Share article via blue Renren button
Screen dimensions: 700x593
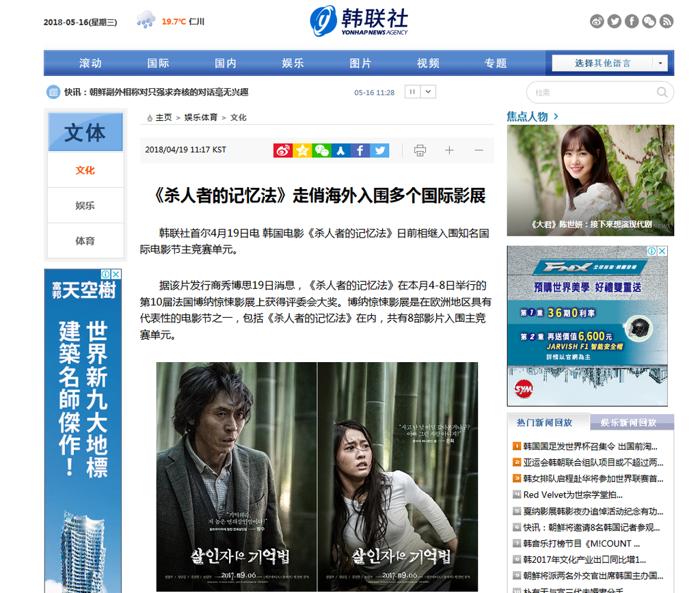click(x=340, y=150)
